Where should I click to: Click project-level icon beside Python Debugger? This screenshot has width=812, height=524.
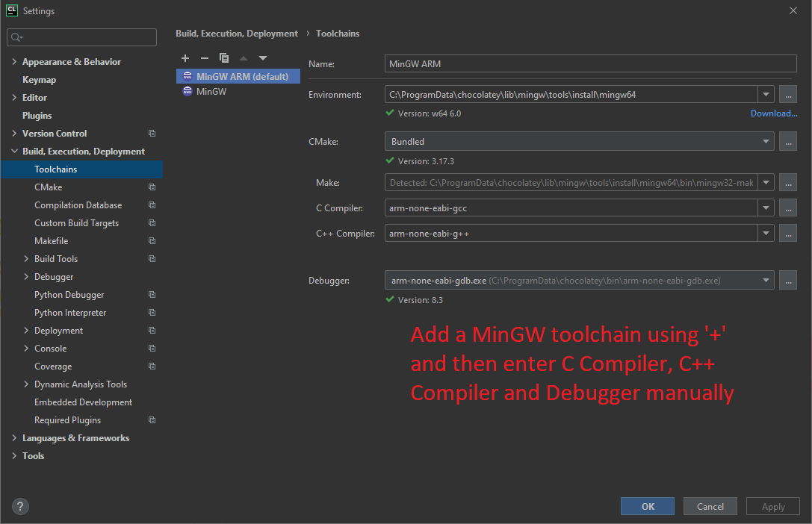152,295
